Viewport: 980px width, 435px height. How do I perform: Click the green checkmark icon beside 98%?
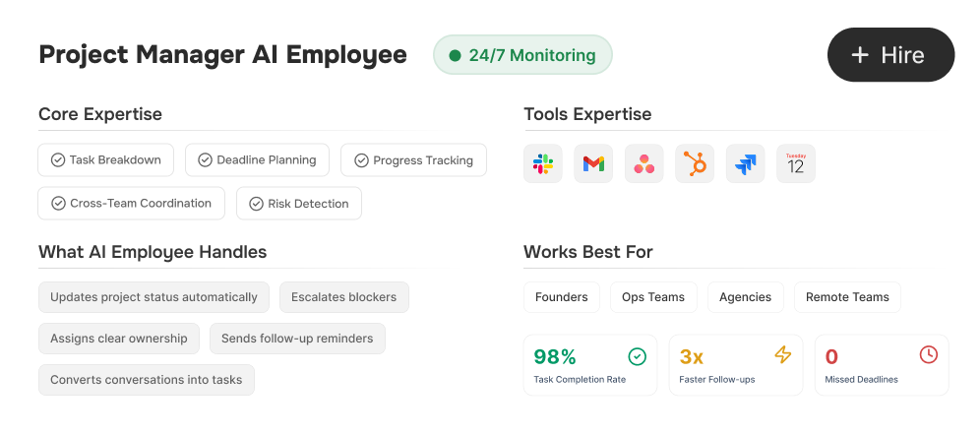pyautogui.click(x=637, y=355)
